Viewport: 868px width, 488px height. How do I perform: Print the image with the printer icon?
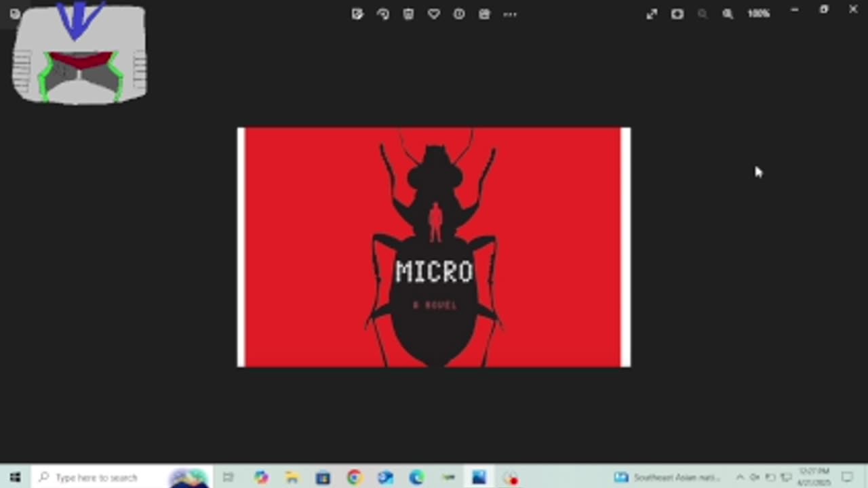(x=484, y=14)
